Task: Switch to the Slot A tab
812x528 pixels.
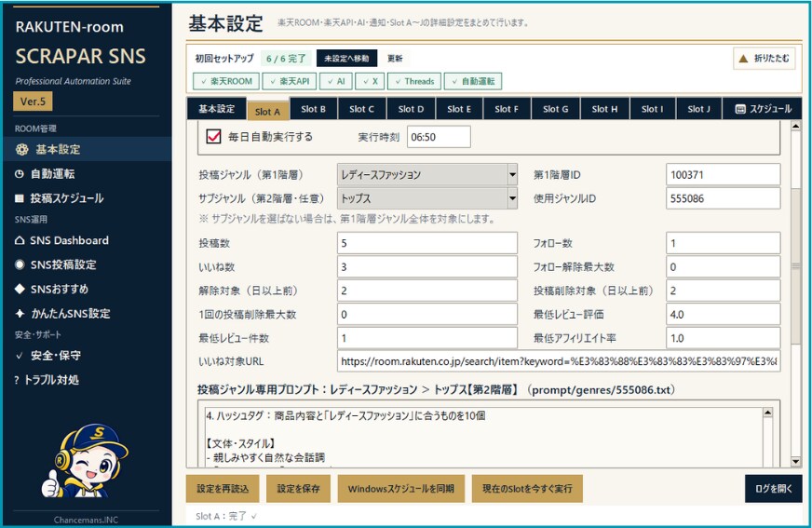Action: point(267,111)
